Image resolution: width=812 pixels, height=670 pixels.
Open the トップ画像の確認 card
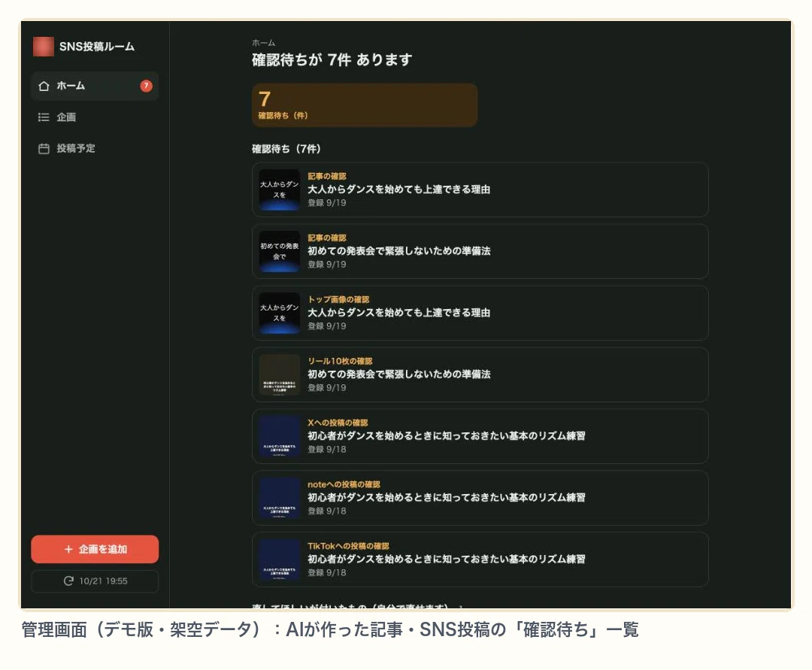[480, 313]
